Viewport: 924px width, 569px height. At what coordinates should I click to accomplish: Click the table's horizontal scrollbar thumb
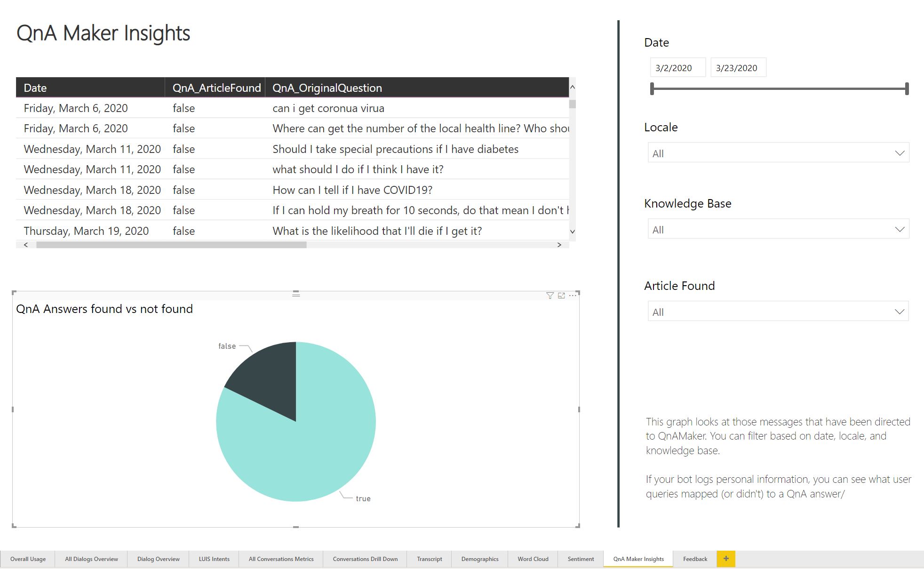pyautogui.click(x=171, y=245)
